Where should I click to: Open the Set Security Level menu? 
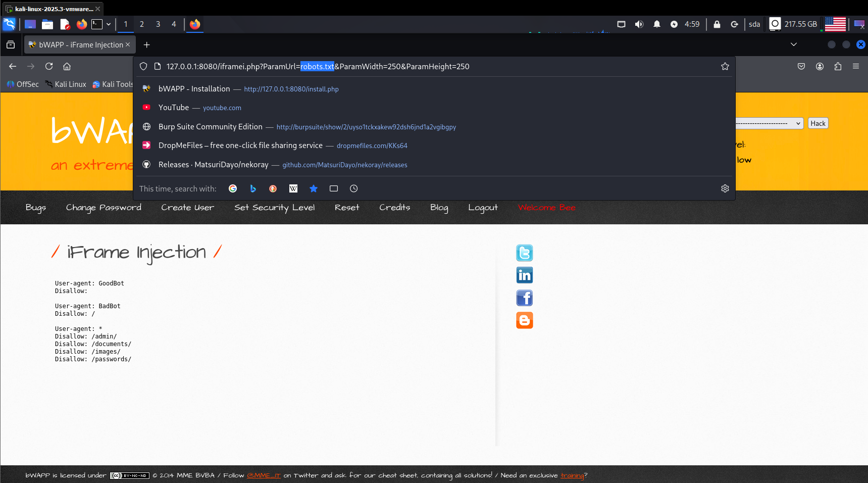pos(274,208)
